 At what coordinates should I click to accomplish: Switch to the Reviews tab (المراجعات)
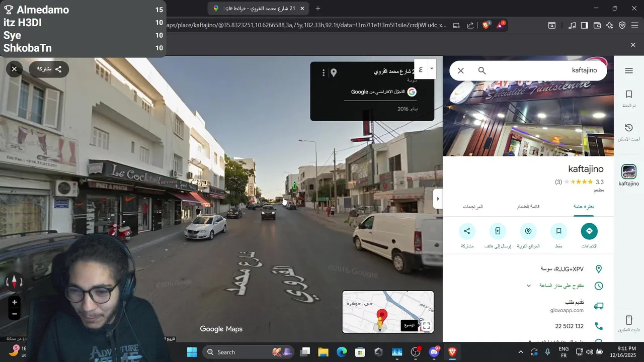(473, 207)
